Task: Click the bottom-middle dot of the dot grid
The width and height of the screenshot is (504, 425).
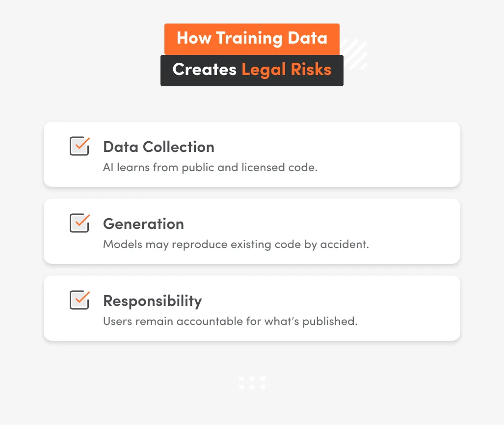Action: point(252,387)
